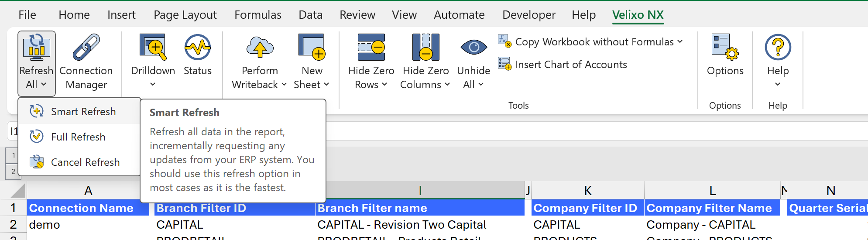Expand the New Sheet dropdown
This screenshot has width=868, height=240.
pos(326,84)
